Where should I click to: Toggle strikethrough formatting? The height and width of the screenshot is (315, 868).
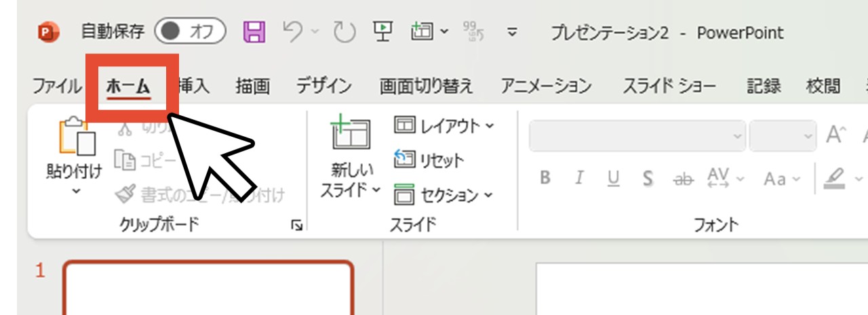pyautogui.click(x=683, y=179)
